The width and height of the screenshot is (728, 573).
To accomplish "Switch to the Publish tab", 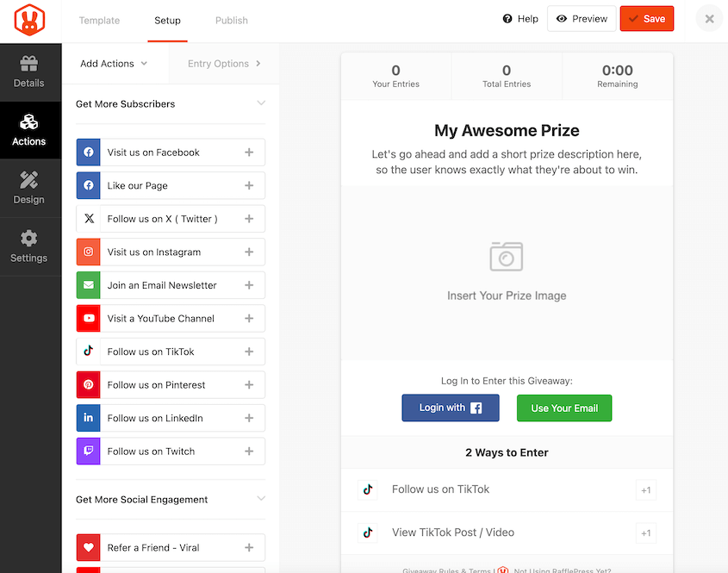I will click(x=231, y=20).
